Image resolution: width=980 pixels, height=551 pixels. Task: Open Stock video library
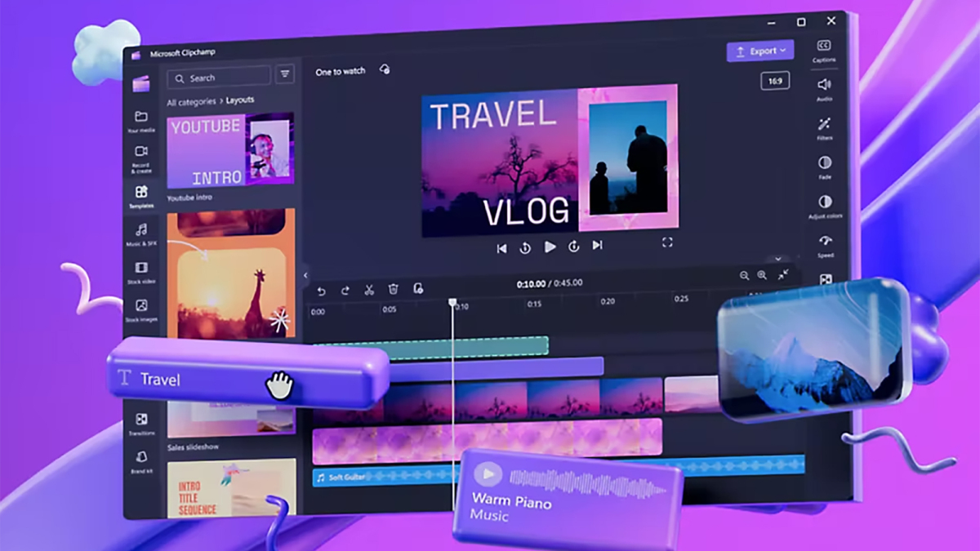click(x=141, y=273)
